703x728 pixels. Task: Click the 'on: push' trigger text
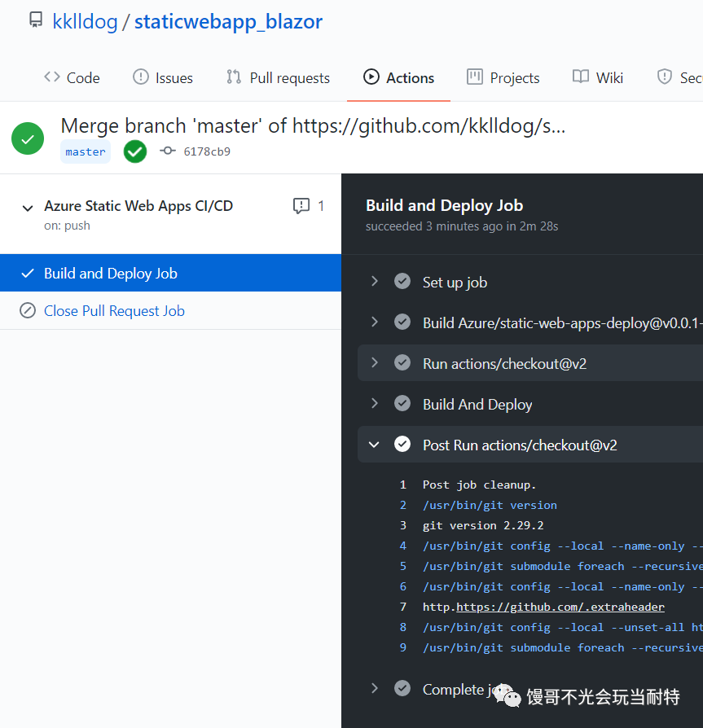pos(68,226)
